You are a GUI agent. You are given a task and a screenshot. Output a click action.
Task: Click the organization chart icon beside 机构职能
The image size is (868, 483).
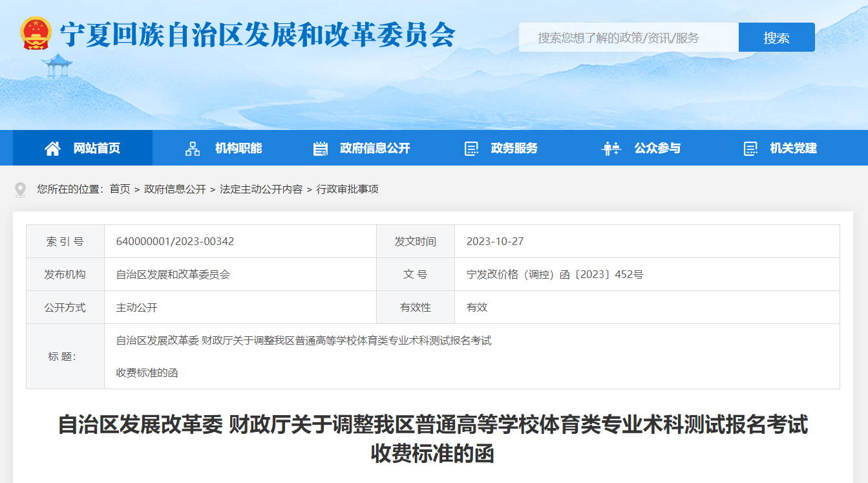193,149
